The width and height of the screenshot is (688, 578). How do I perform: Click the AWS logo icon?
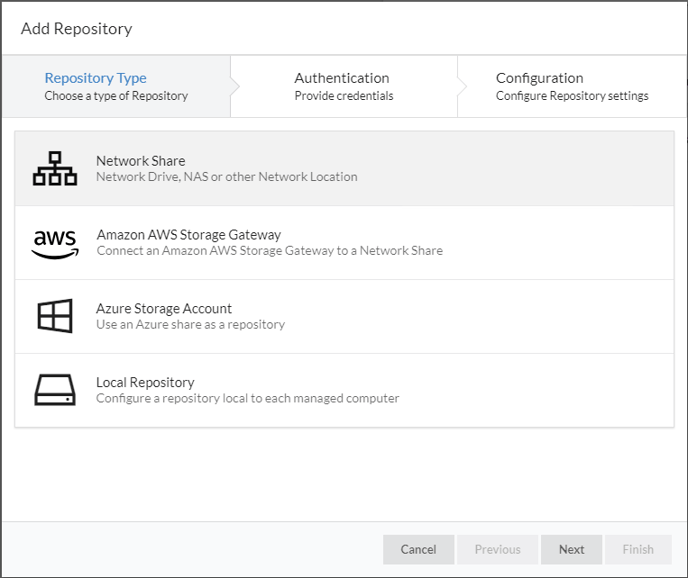(55, 244)
